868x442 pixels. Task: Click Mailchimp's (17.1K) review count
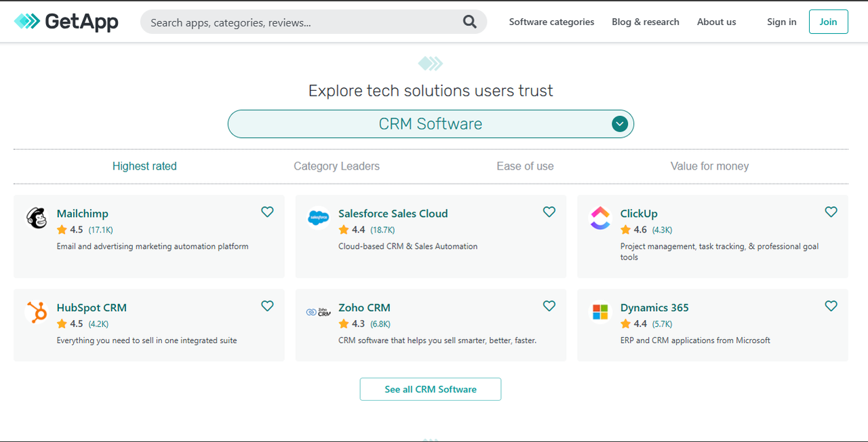coord(100,230)
